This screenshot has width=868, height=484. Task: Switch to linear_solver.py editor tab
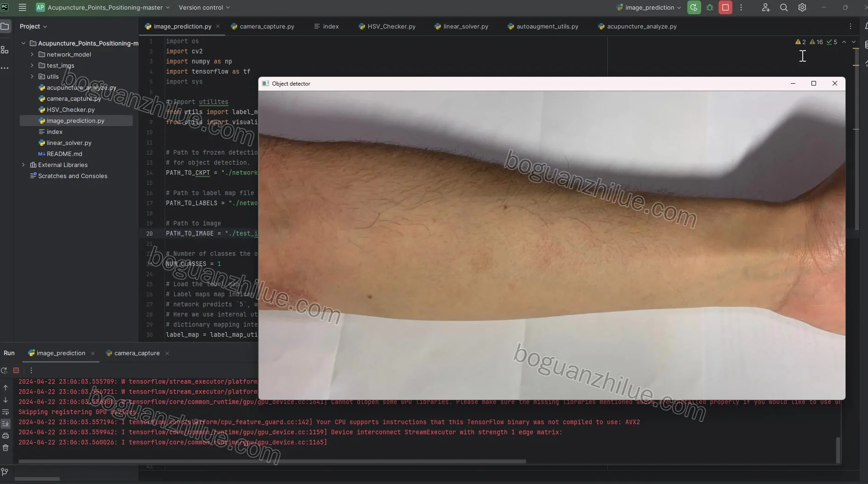tap(462, 26)
